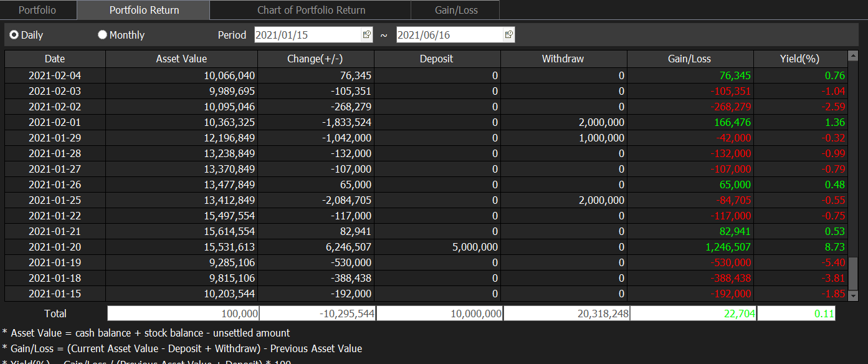868x364 pixels.
Task: Click the Withdraw column header
Action: 563,59
